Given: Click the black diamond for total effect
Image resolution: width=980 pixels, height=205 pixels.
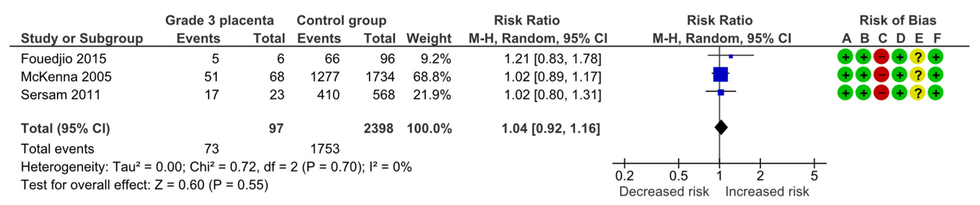Looking at the screenshot, I should 721,127.
